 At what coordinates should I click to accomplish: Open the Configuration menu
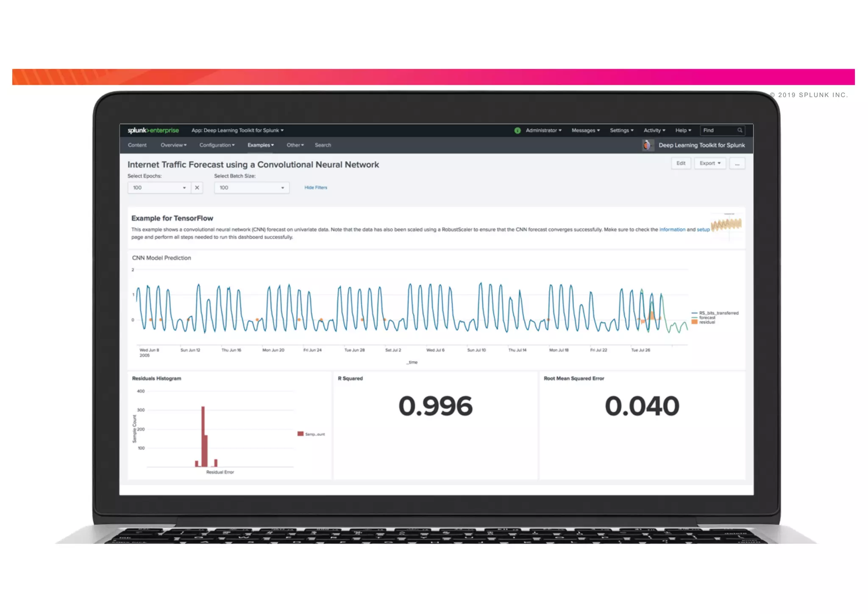217,145
